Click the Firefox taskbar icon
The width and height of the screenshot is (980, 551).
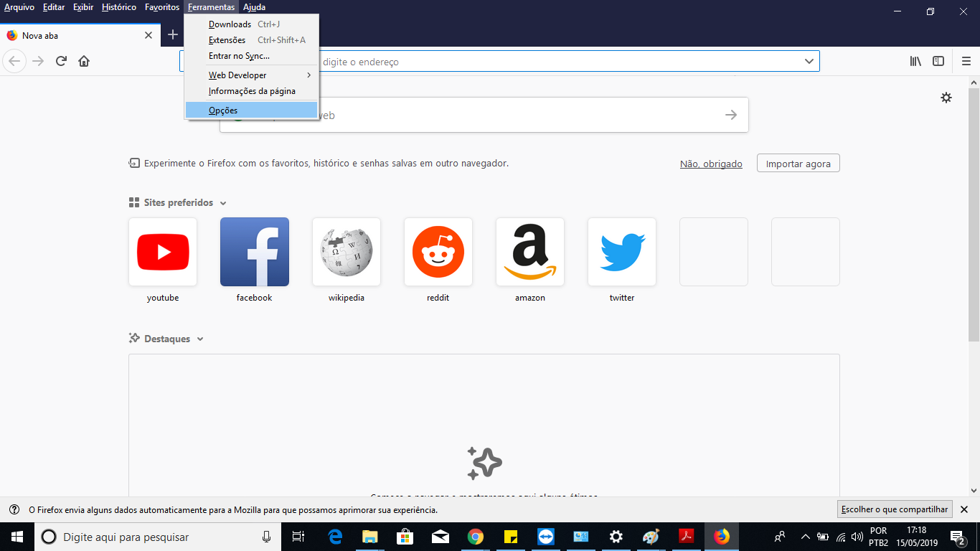[721, 537]
